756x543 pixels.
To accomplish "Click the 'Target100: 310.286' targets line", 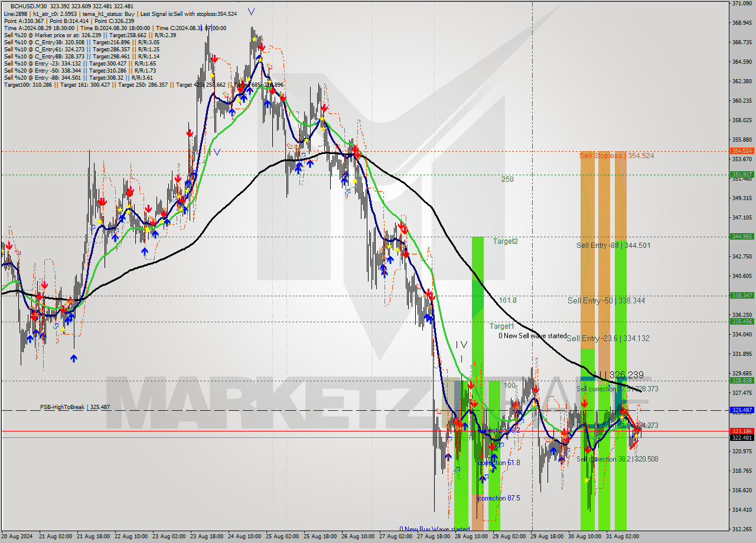I will pos(144,85).
